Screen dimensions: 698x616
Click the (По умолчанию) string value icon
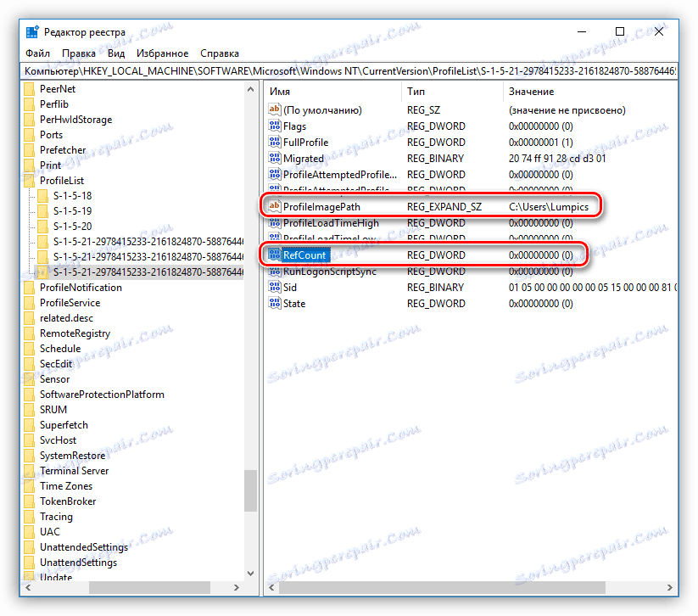point(275,109)
